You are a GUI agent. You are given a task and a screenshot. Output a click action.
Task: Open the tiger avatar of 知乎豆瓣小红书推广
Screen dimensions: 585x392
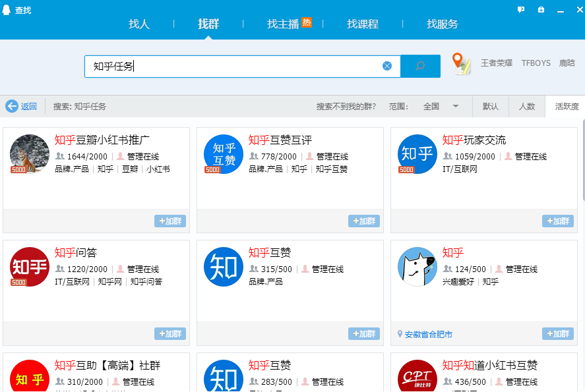pos(30,154)
